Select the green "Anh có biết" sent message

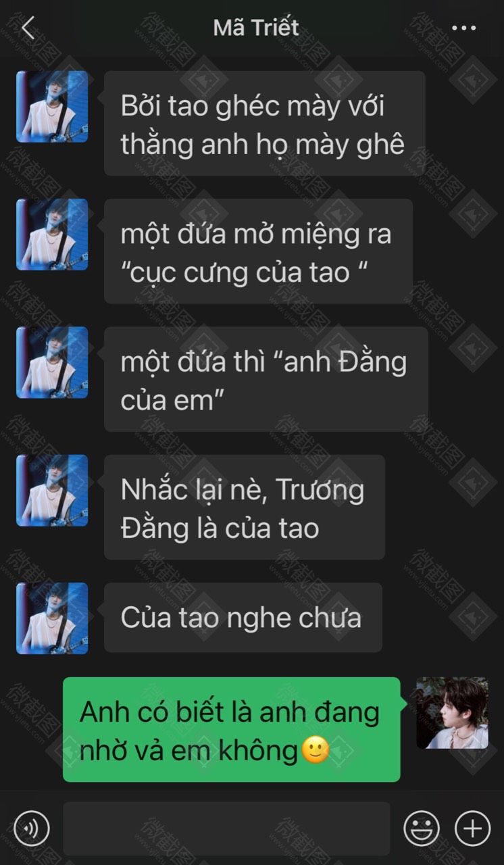coord(232,729)
